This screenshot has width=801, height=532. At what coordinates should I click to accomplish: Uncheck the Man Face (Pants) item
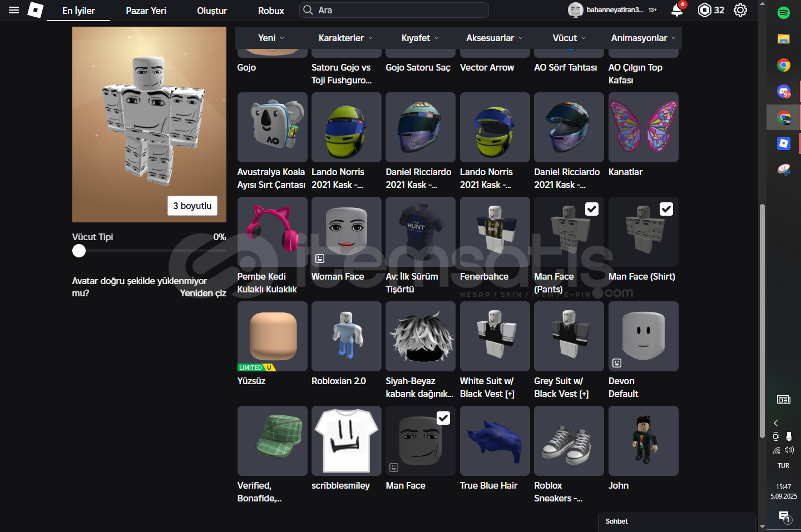[592, 209]
